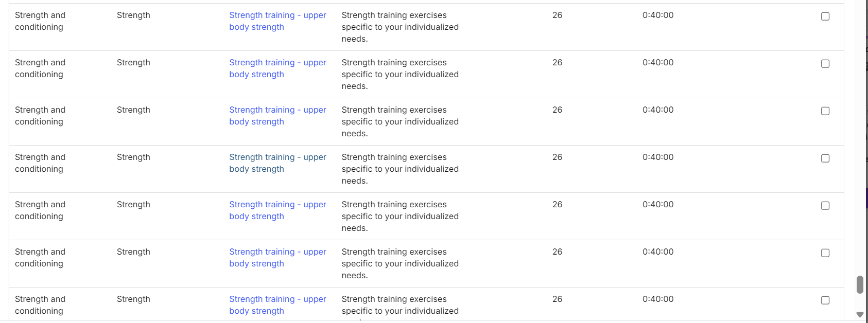Click the second row's Strength training link
This screenshot has height=323, width=868.
click(x=277, y=68)
